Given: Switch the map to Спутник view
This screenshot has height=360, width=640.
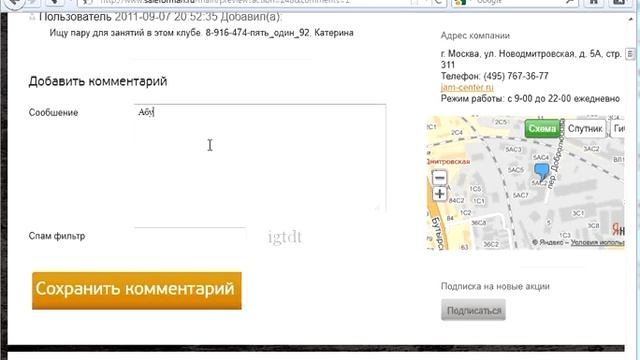Looking at the screenshot, I should [x=585, y=129].
